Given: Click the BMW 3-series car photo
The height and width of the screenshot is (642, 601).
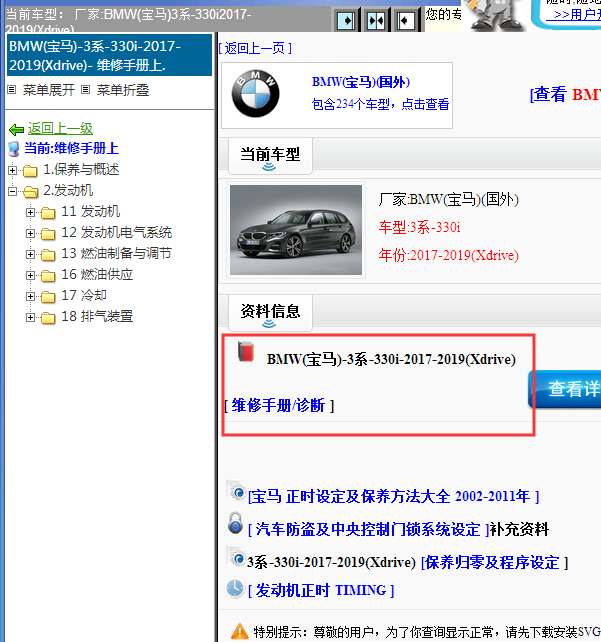Looking at the screenshot, I should (296, 230).
